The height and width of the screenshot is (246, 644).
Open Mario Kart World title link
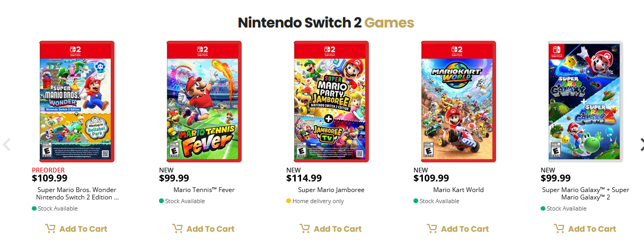coord(458,190)
